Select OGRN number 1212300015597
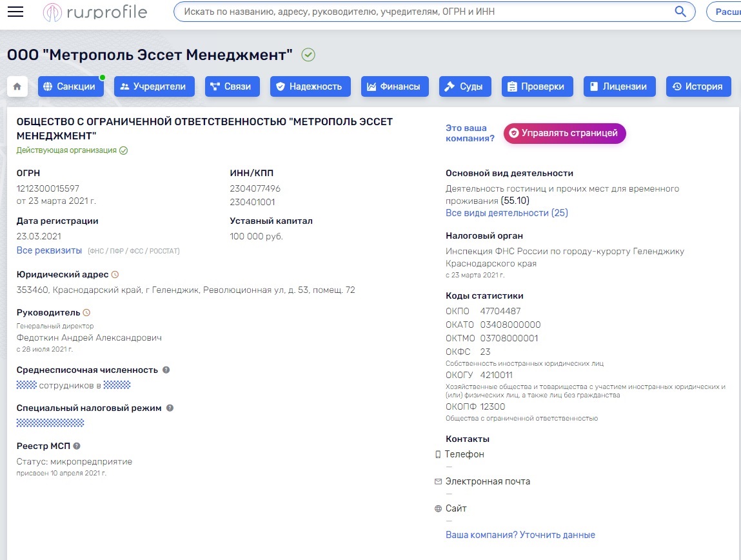The image size is (741, 560). (48, 188)
